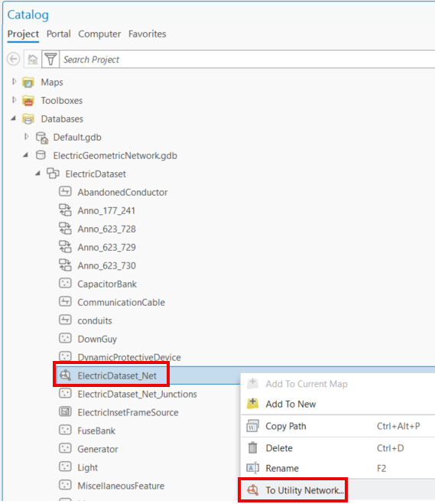The image size is (435, 504).
Task: Select the DynamicProtectiveDevice label
Action: tap(129, 357)
